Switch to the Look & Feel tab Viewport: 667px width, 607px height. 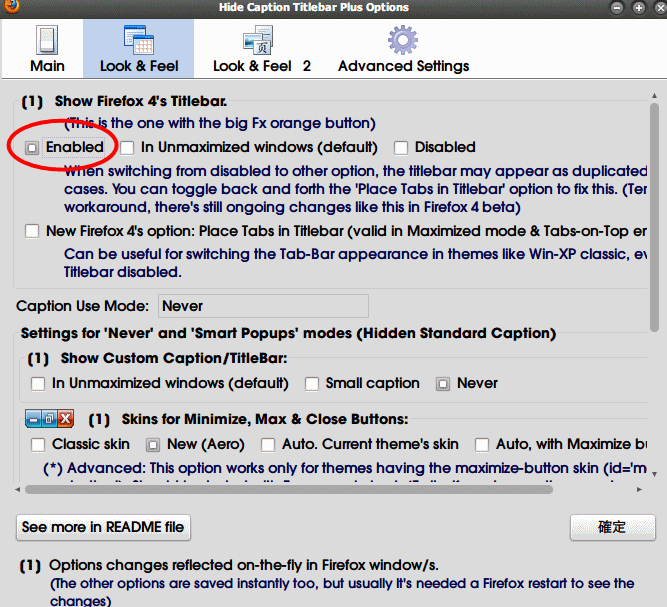click(138, 48)
